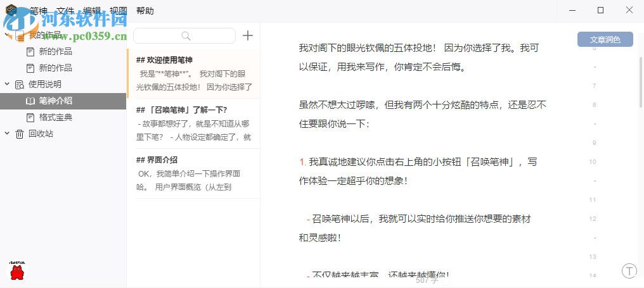Viewport: 644px width, 288px height.
Task: Open the 视图 menu
Action: (x=119, y=11)
